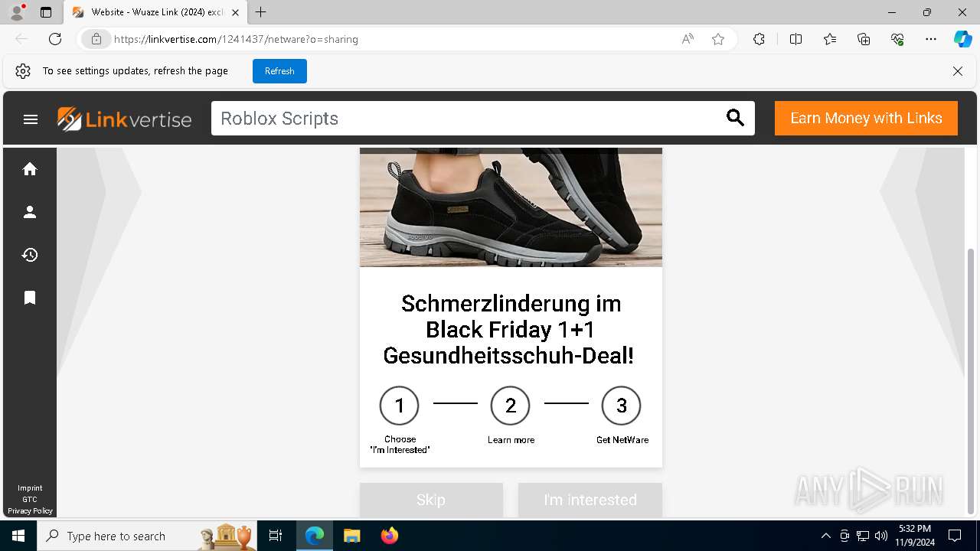Click Earn Money with Links button
980x551 pixels.
click(x=866, y=118)
